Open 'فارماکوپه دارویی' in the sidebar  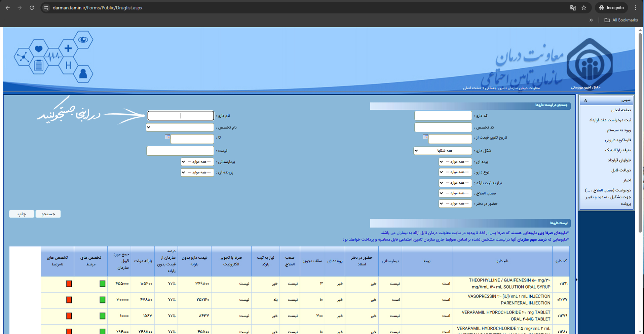(618, 140)
